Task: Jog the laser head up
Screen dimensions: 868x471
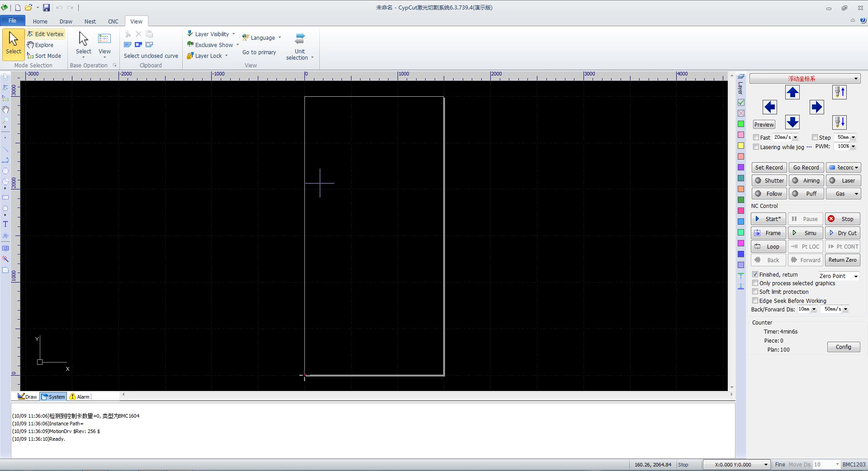Action: coord(792,93)
